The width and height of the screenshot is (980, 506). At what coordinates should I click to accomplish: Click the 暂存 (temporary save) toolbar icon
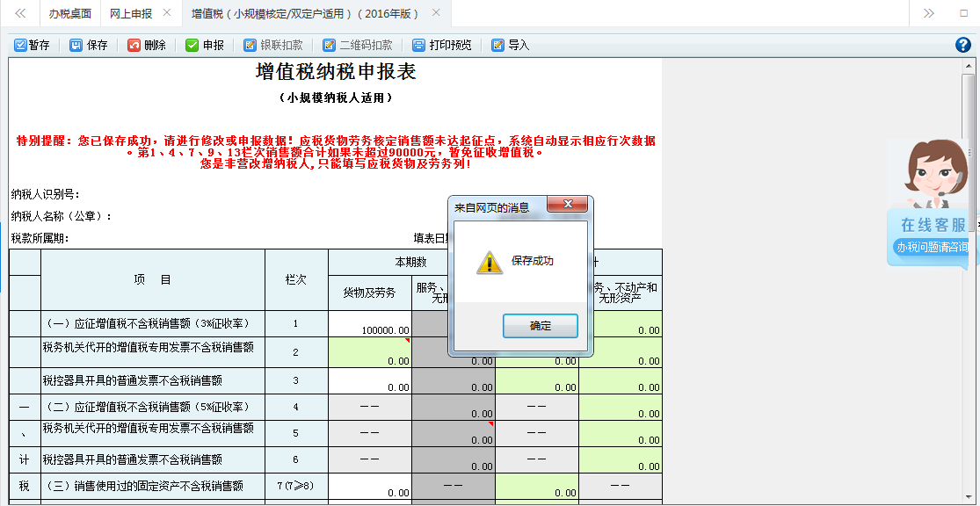click(33, 44)
